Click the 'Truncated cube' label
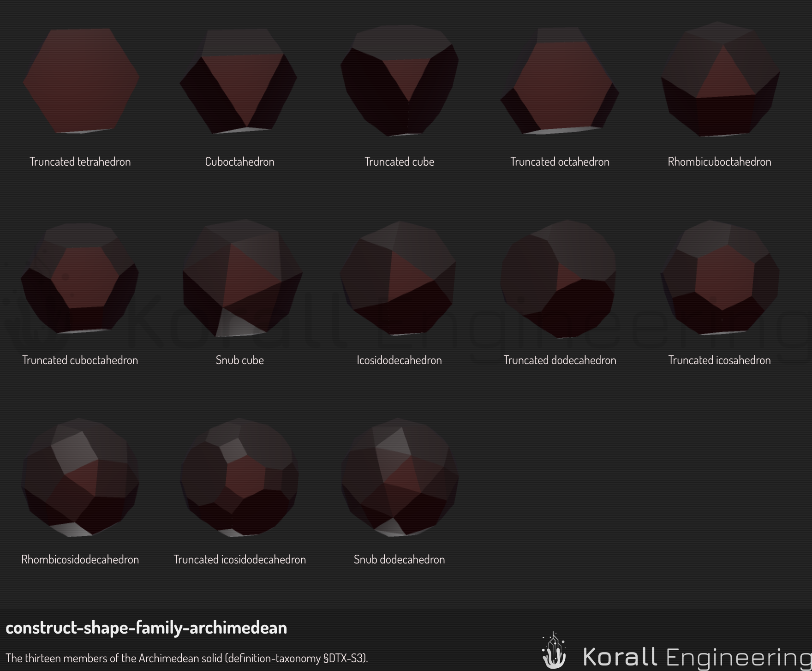The width and height of the screenshot is (812, 671). pyautogui.click(x=400, y=162)
